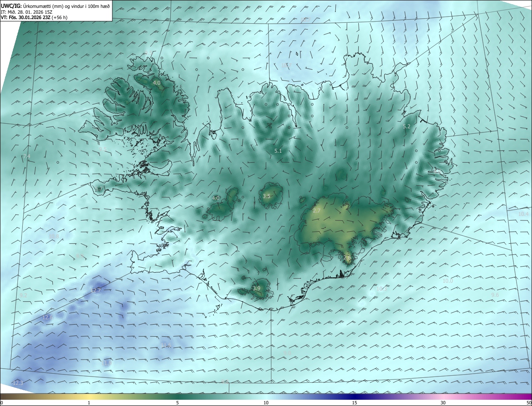The width and height of the screenshot is (532, 406).
Task: Click the 11.9 value over the sea
Action: click(x=107, y=363)
